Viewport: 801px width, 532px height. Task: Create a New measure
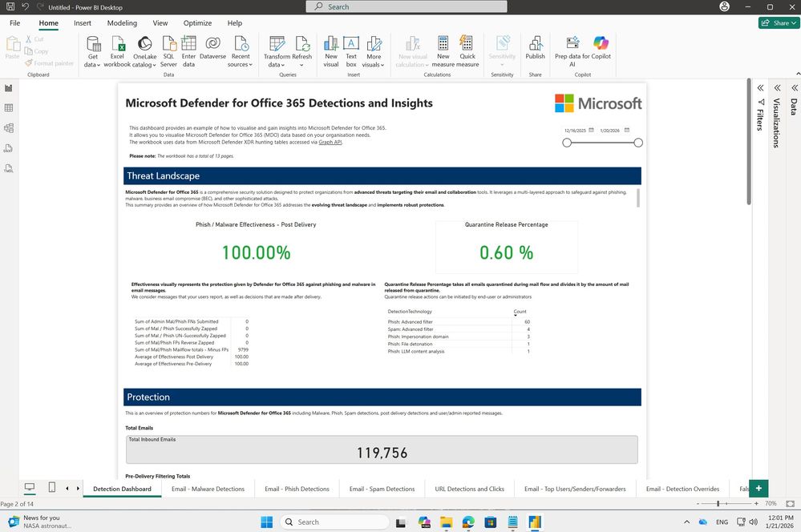point(443,50)
